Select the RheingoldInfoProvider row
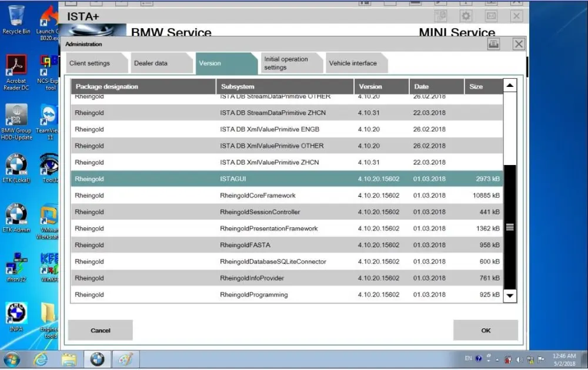 tap(287, 278)
